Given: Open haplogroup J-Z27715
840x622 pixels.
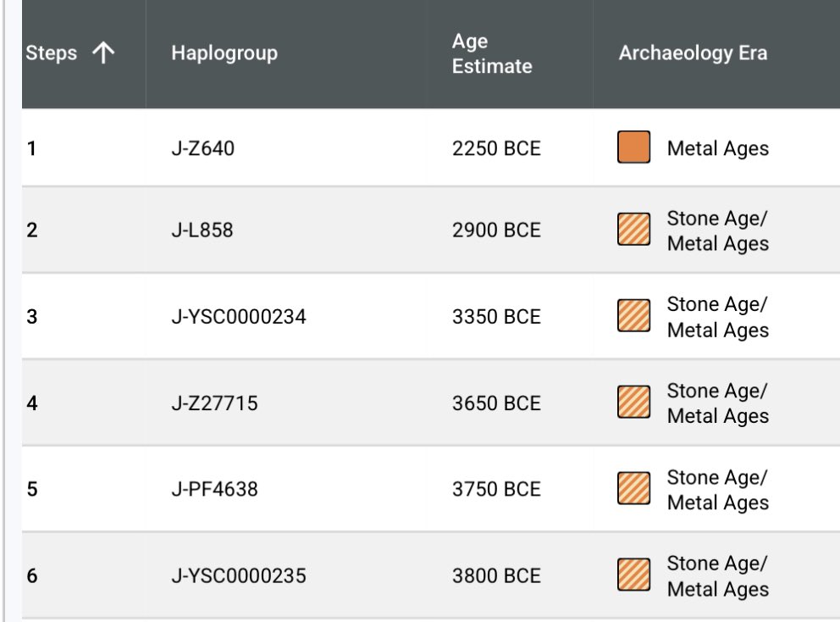Looking at the screenshot, I should pyautogui.click(x=214, y=404).
